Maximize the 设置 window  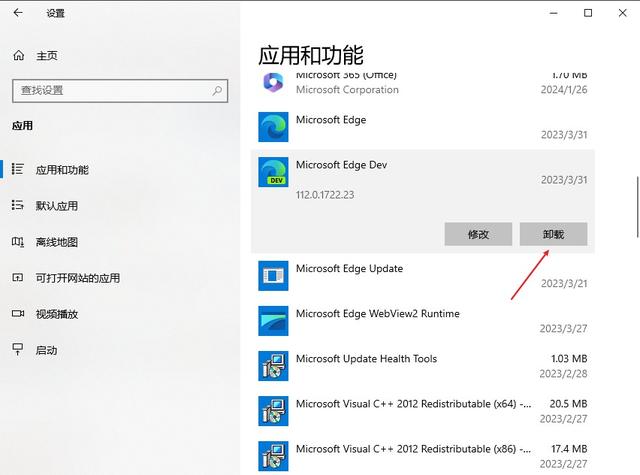(x=588, y=13)
